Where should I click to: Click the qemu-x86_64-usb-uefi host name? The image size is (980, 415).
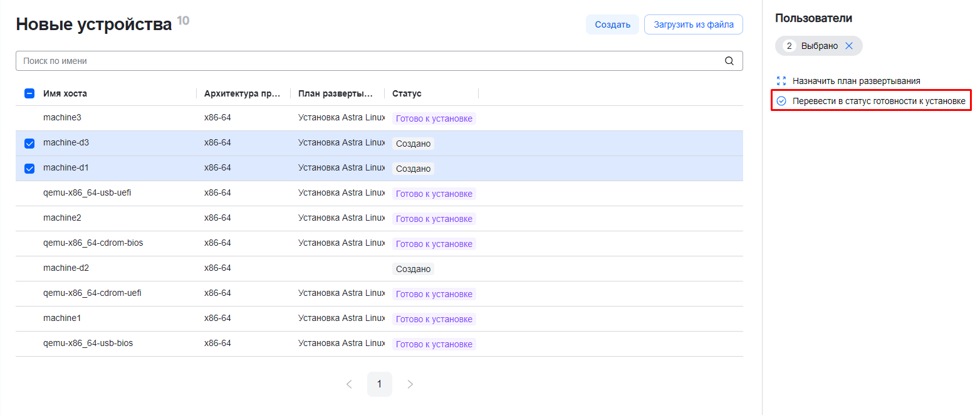pos(87,193)
